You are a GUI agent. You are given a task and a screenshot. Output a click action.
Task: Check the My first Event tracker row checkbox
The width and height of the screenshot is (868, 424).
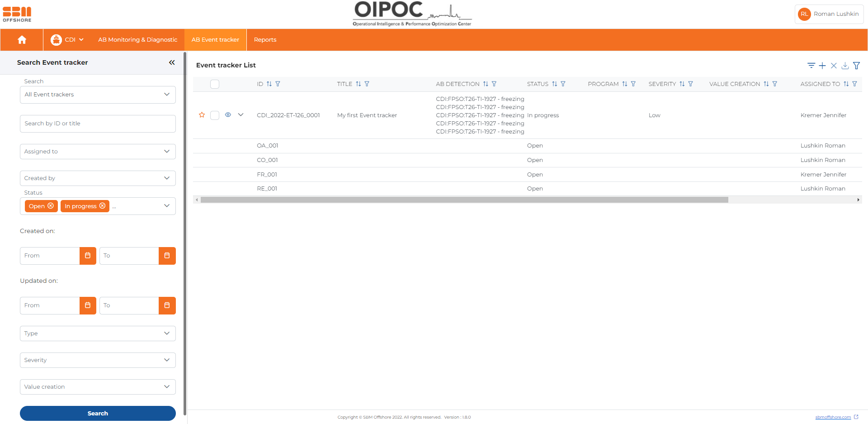(215, 115)
